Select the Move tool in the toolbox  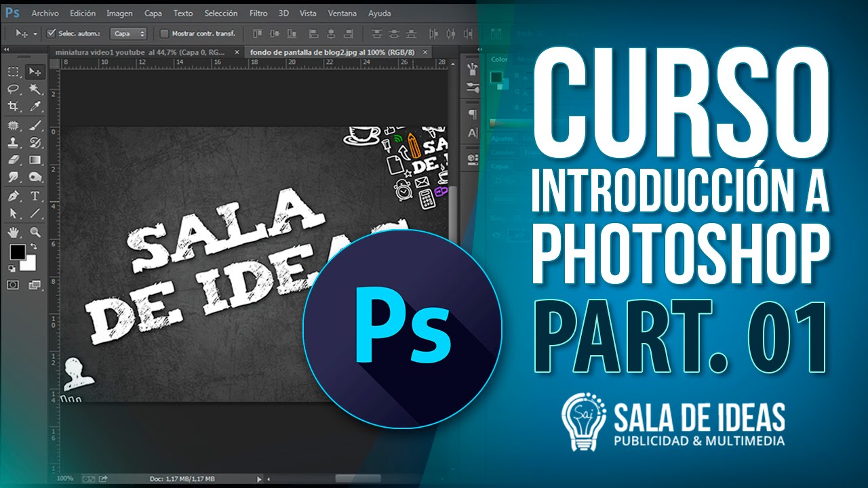click(35, 72)
